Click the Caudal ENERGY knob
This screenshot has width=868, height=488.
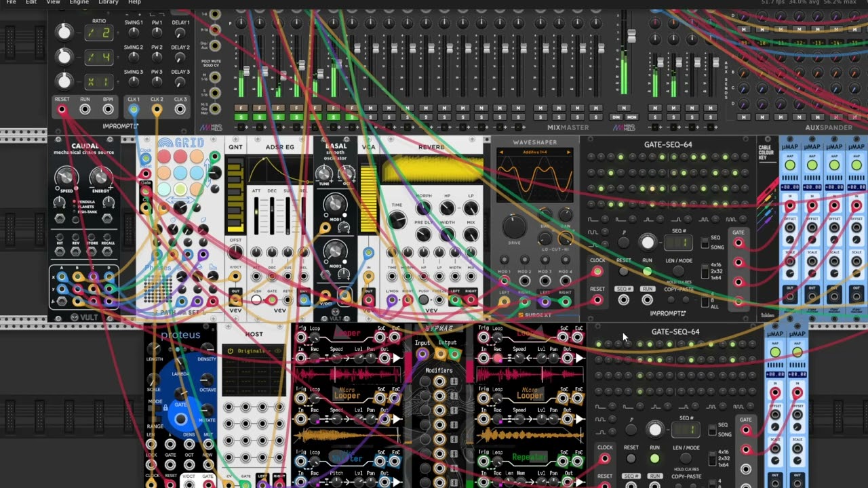100,177
